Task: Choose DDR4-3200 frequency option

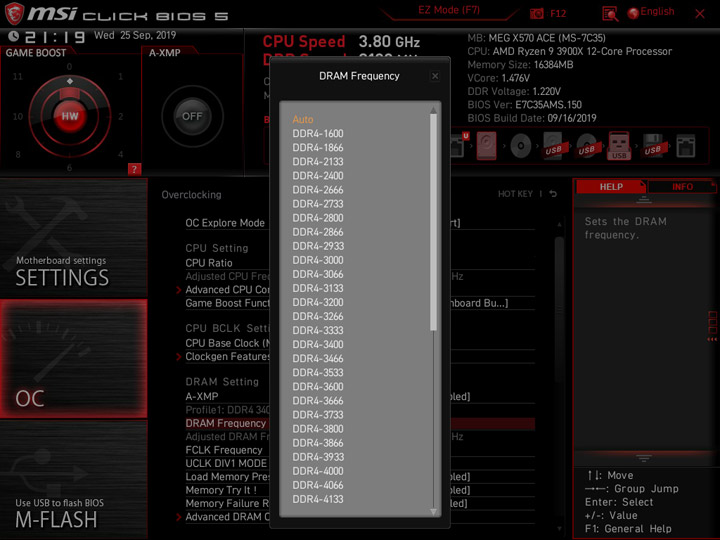Action: tap(318, 302)
